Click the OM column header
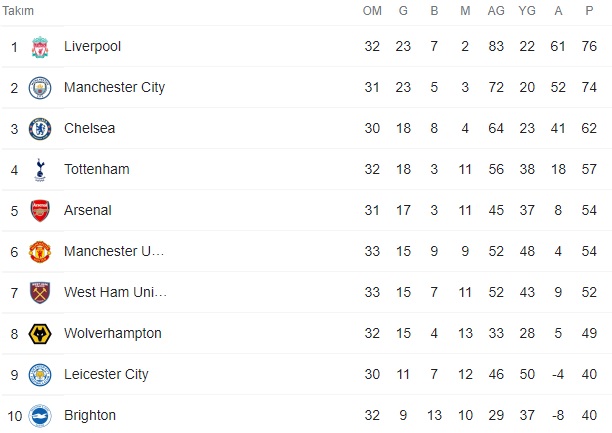 click(372, 11)
